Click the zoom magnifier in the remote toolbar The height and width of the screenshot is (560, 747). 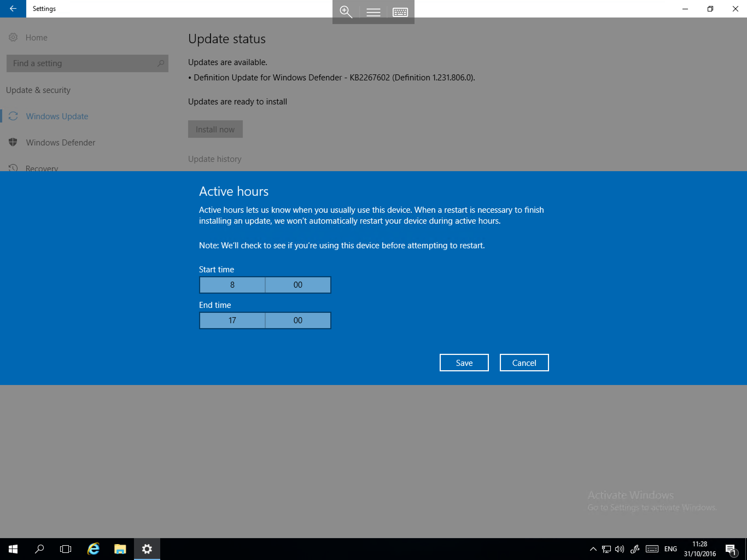point(346,12)
